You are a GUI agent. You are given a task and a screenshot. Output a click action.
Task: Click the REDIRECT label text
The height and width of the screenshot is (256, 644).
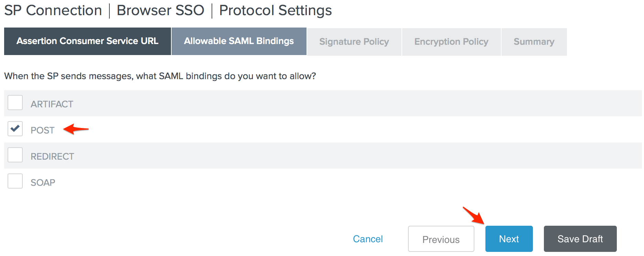pos(52,157)
